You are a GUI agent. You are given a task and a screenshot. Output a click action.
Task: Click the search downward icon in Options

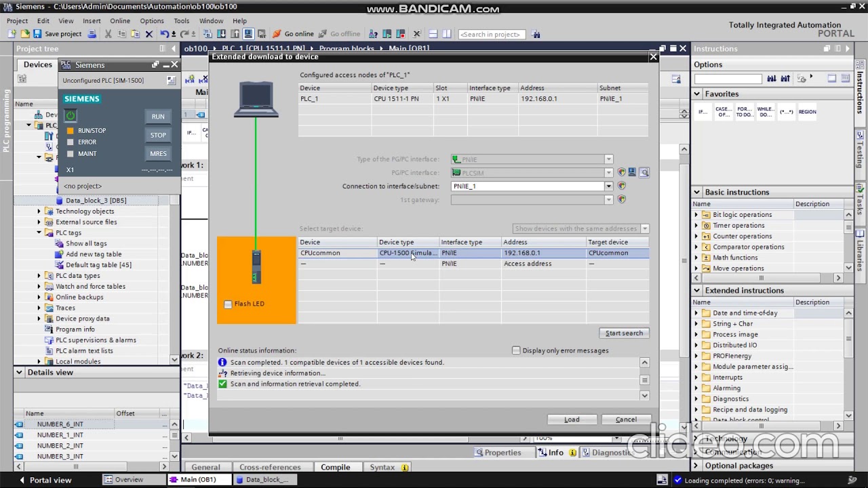click(x=772, y=79)
